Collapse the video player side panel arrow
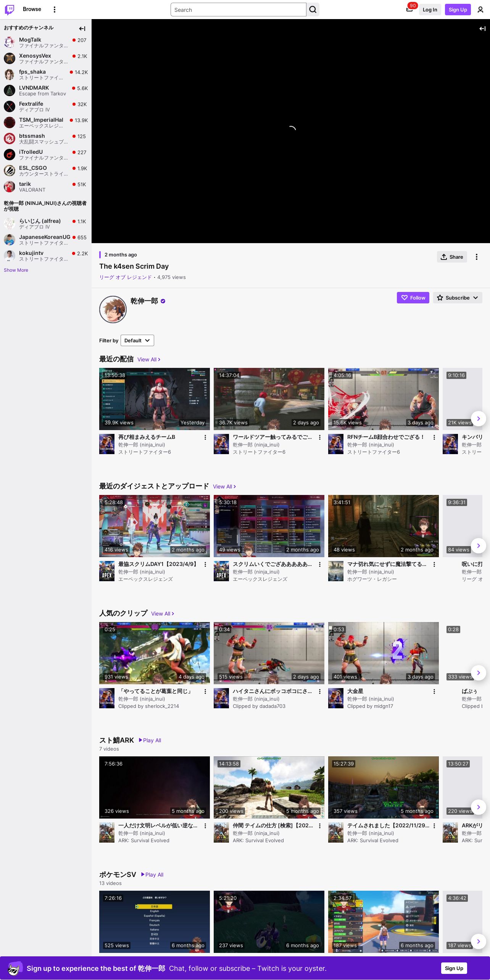 482,29
